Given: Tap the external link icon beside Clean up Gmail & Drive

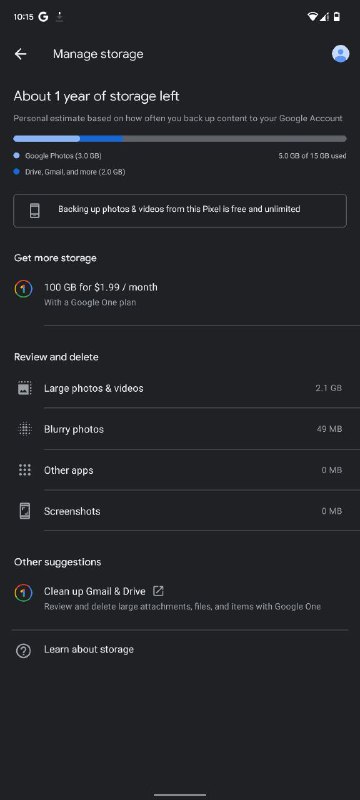Looking at the screenshot, I should pyautogui.click(x=159, y=591).
